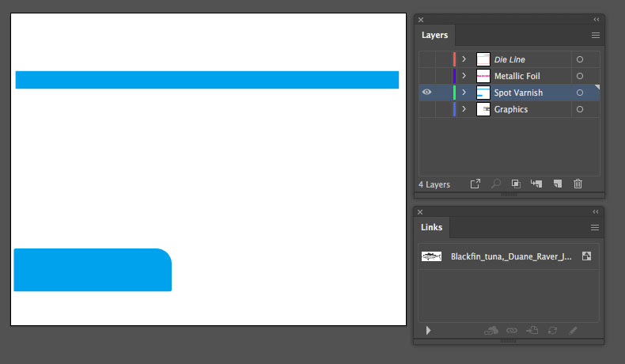Click red color strip of Die Line layer
The height and width of the screenshot is (364, 625).
(454, 59)
